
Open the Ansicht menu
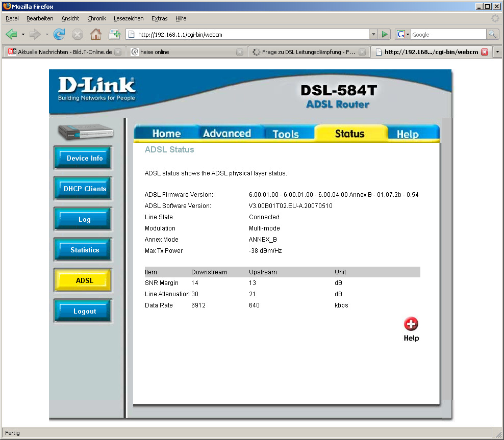tap(70, 18)
